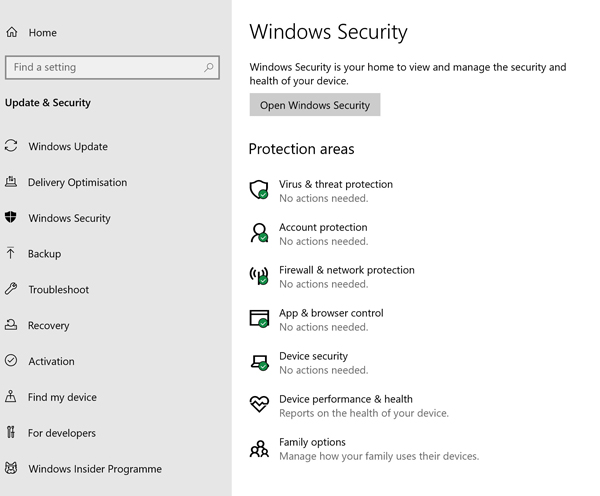Click the App & browser control window icon
600x496 pixels.
click(259, 318)
